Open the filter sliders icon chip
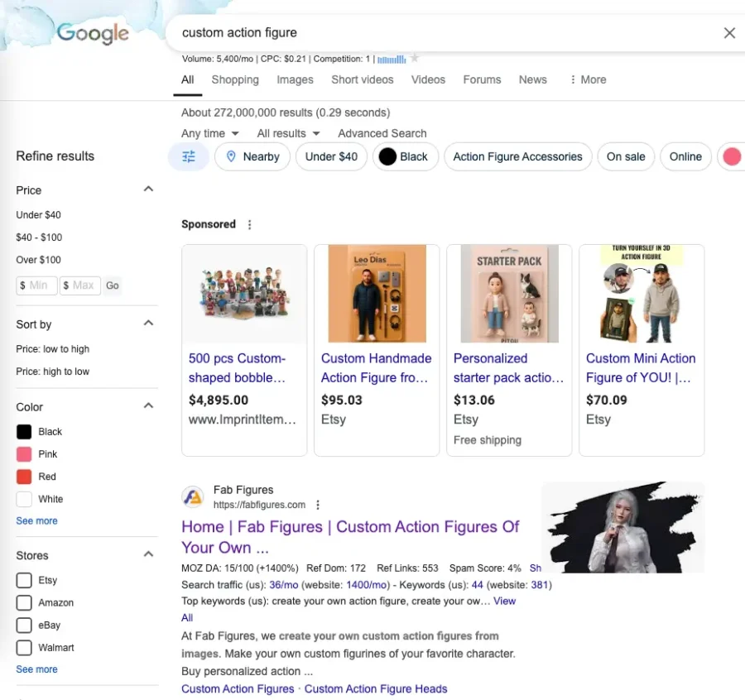 [x=189, y=156]
